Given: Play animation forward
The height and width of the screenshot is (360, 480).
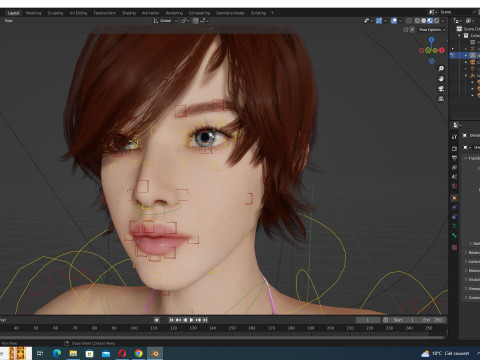Looking at the screenshot, I should [192, 320].
